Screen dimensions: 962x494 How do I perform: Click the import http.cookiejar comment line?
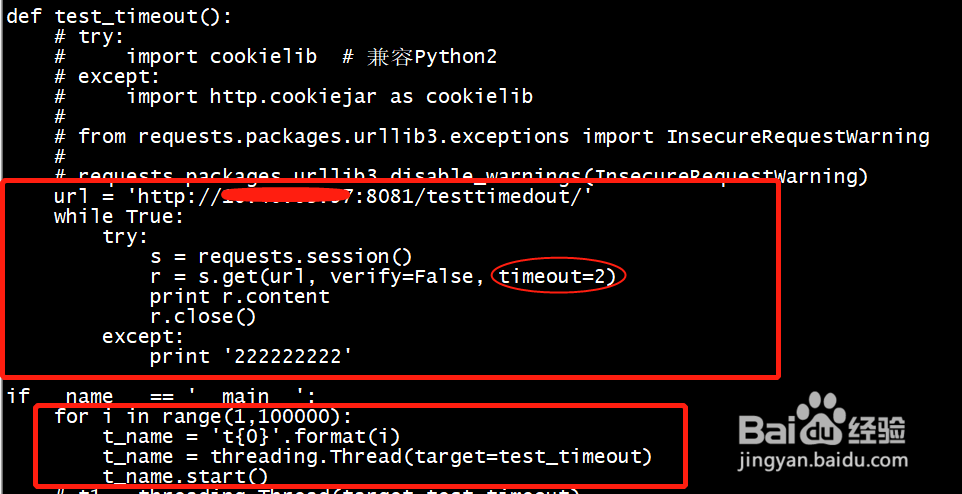(293, 96)
